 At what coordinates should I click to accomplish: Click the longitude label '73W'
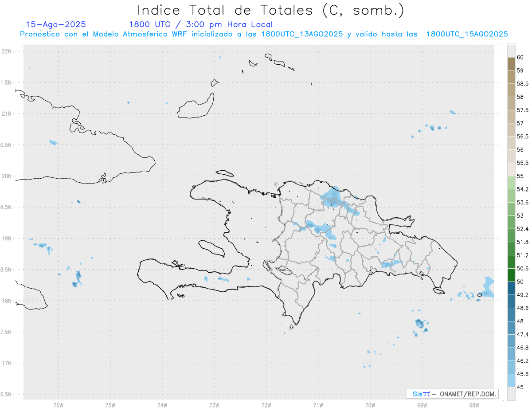point(214,405)
